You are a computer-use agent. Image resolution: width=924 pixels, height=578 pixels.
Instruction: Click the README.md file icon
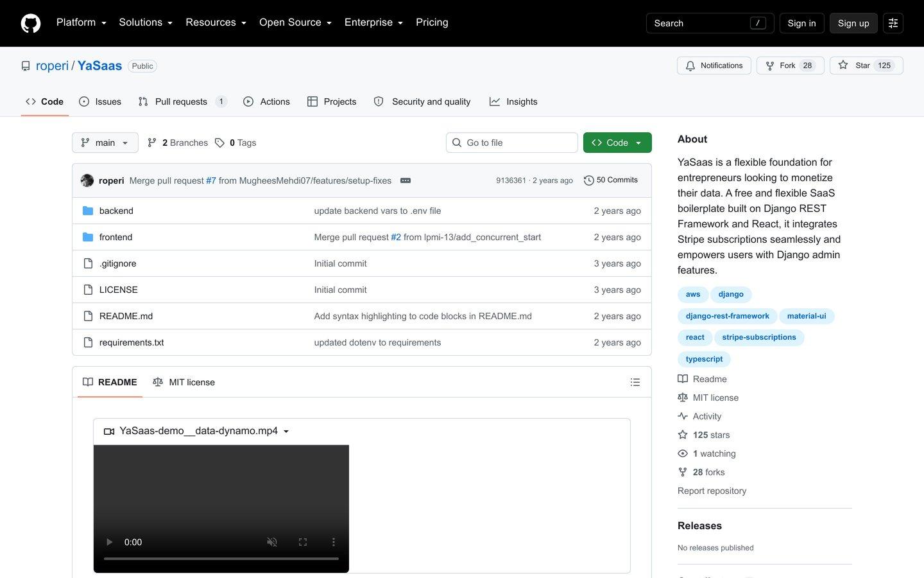coord(88,316)
